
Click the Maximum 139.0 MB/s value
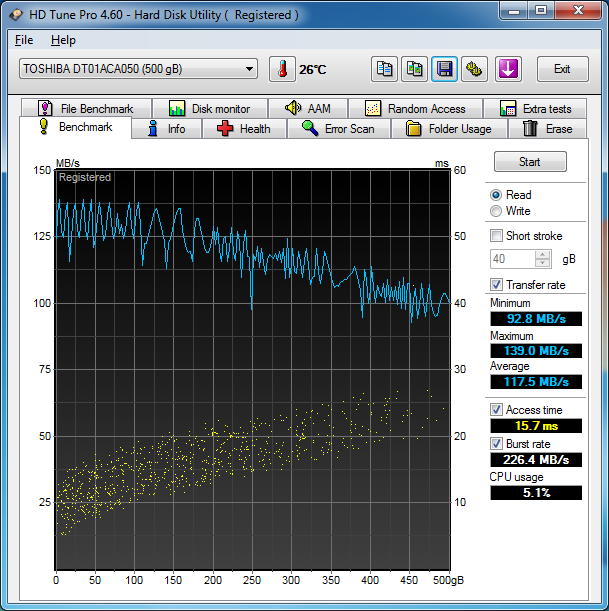(536, 351)
